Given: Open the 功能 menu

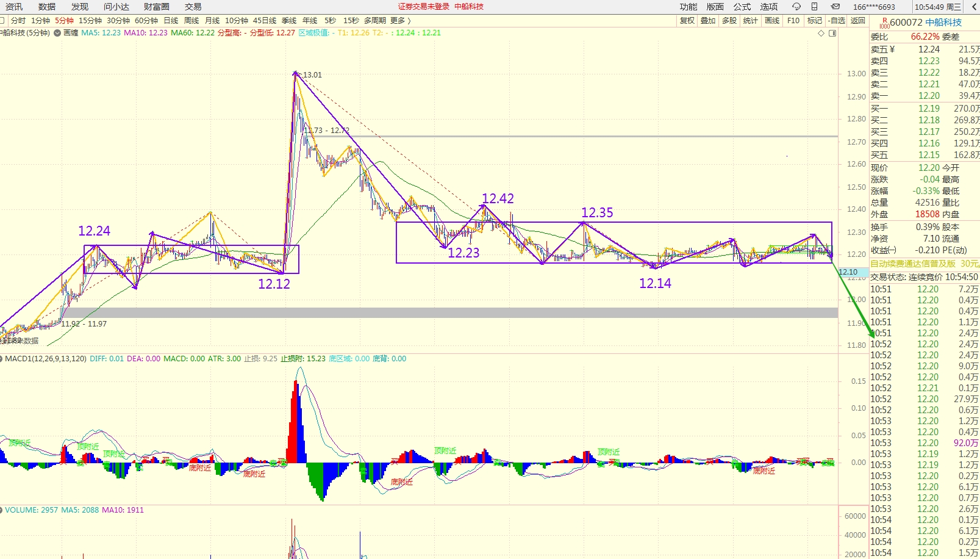Looking at the screenshot, I should point(689,7).
